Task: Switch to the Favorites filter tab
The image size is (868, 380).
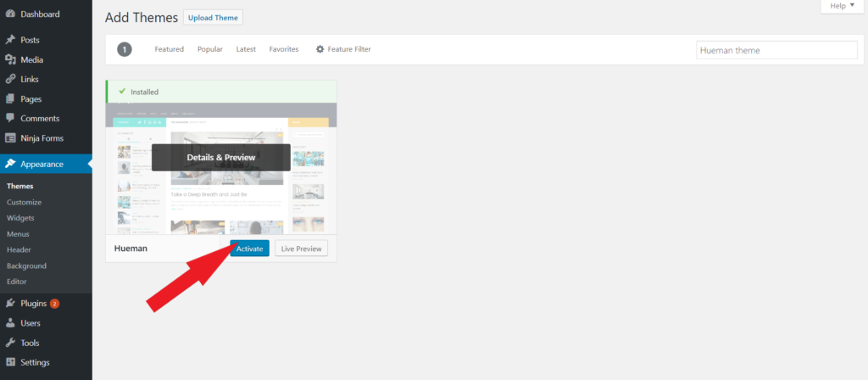Action: tap(284, 49)
